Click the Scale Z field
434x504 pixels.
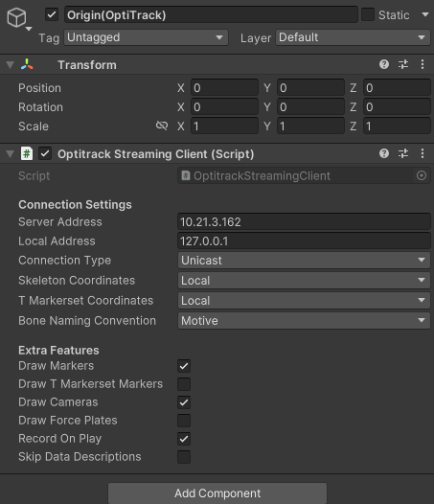point(397,126)
